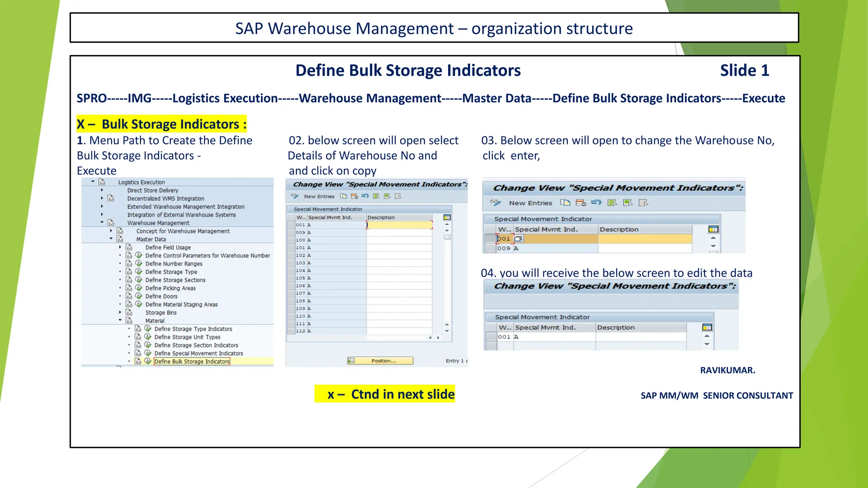Viewport: 868px width, 488px height.
Task: Click the execute icon next to Define Doors
Action: [139, 296]
